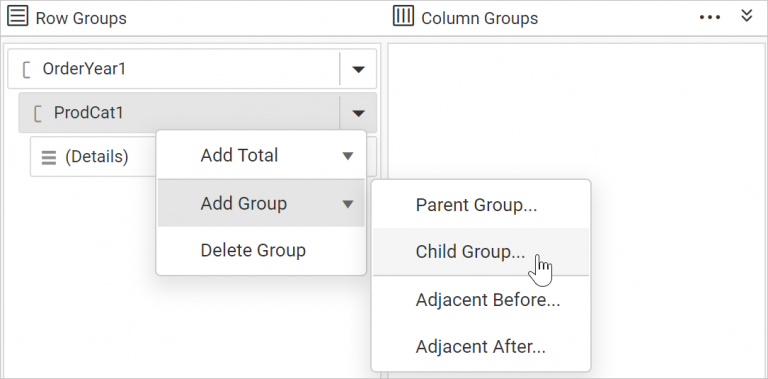768x379 pixels.
Task: Choose Delete Group from the menu
Action: [x=261, y=250]
